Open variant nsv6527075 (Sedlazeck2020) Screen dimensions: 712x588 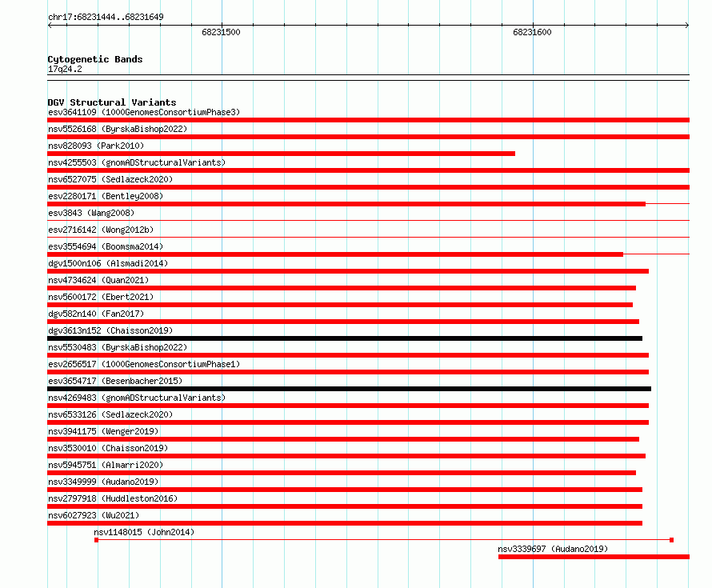(110, 179)
